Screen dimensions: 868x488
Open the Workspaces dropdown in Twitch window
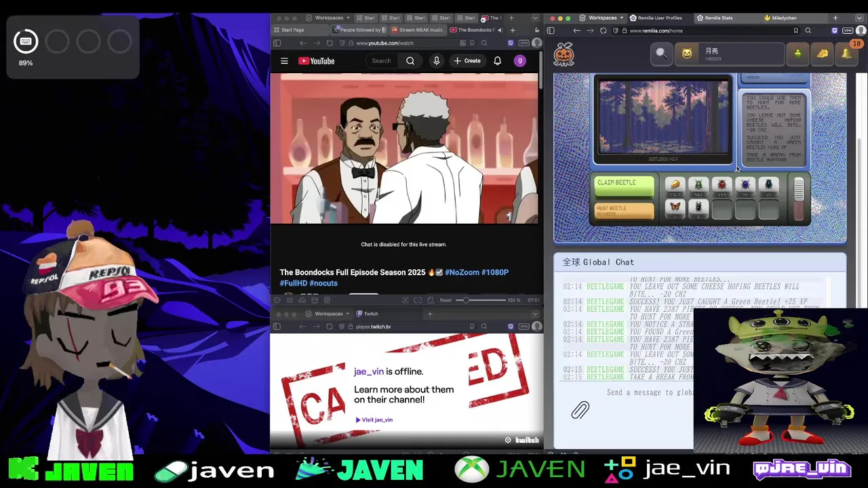click(x=328, y=314)
